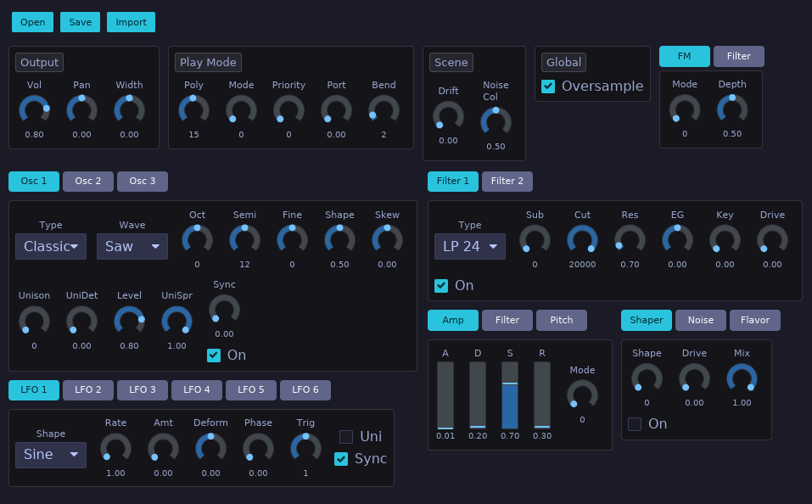
Task: Select the Amp envelope tab
Action: (452, 320)
